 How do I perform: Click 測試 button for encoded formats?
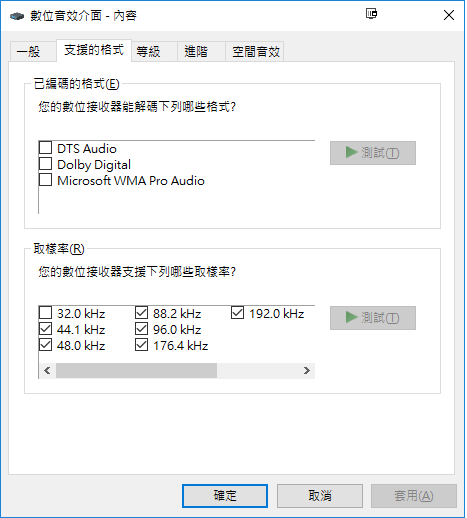click(373, 153)
